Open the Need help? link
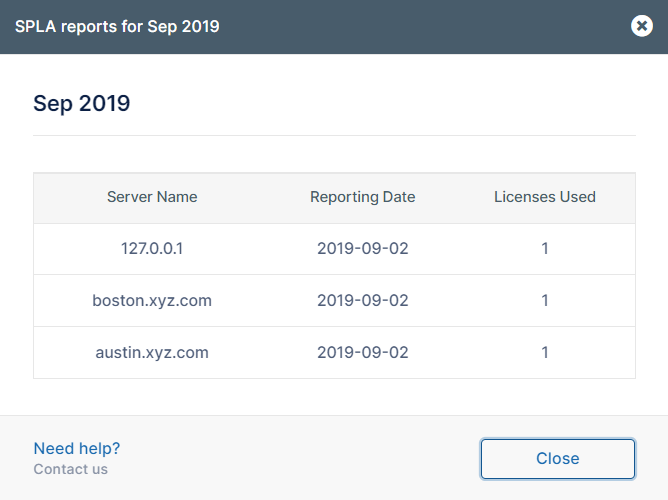Screen dimensions: 668x500 (x=77, y=448)
